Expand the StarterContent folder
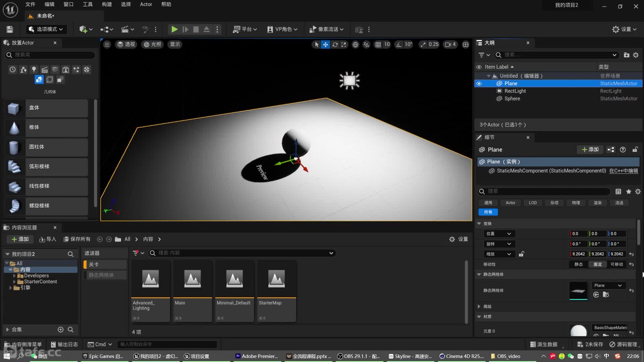The image size is (644, 362). 14,282
